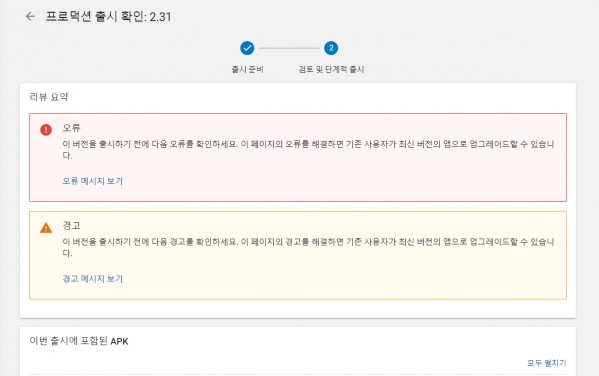Viewport: 599px width, 376px height.
Task: Go to 검토 및 단계적 출시 step label
Action: point(331,70)
